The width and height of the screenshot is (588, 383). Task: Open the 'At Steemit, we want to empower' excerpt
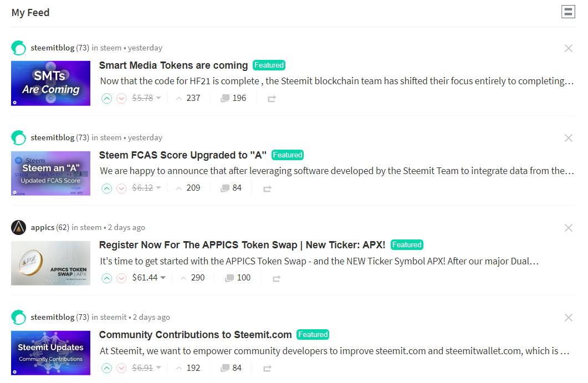click(335, 351)
